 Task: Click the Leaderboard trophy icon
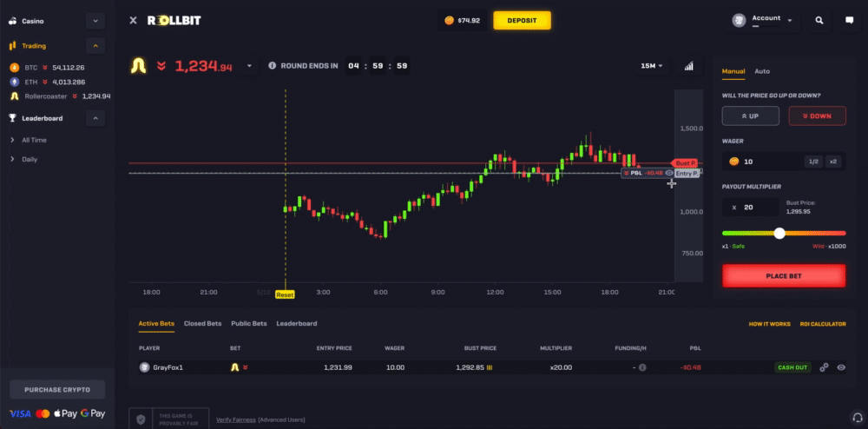(x=13, y=118)
